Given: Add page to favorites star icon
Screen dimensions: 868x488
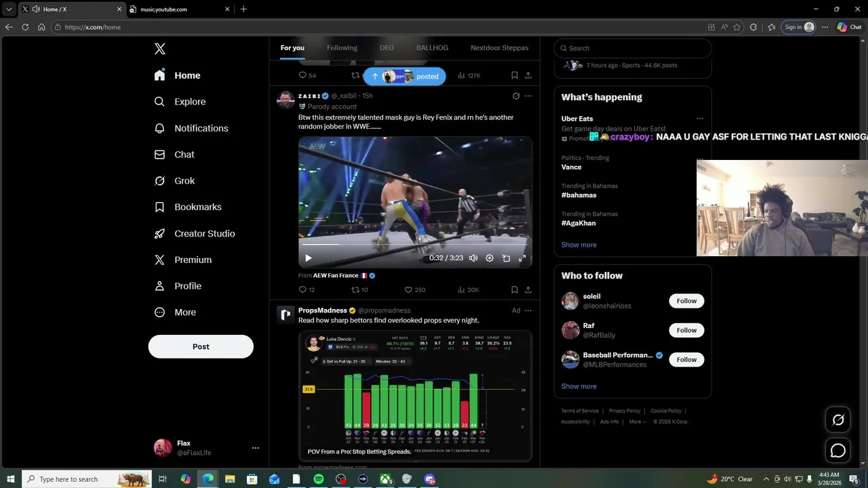Looking at the screenshot, I should point(738,27).
